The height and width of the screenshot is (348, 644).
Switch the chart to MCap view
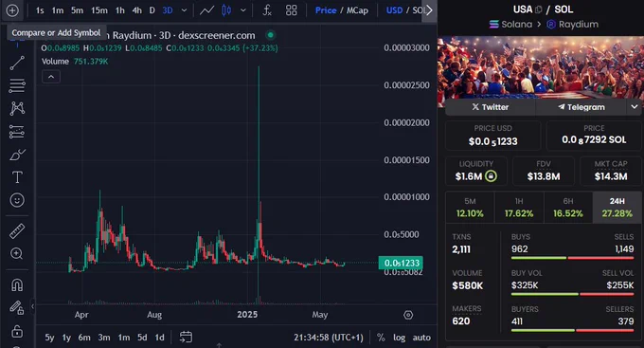357,10
